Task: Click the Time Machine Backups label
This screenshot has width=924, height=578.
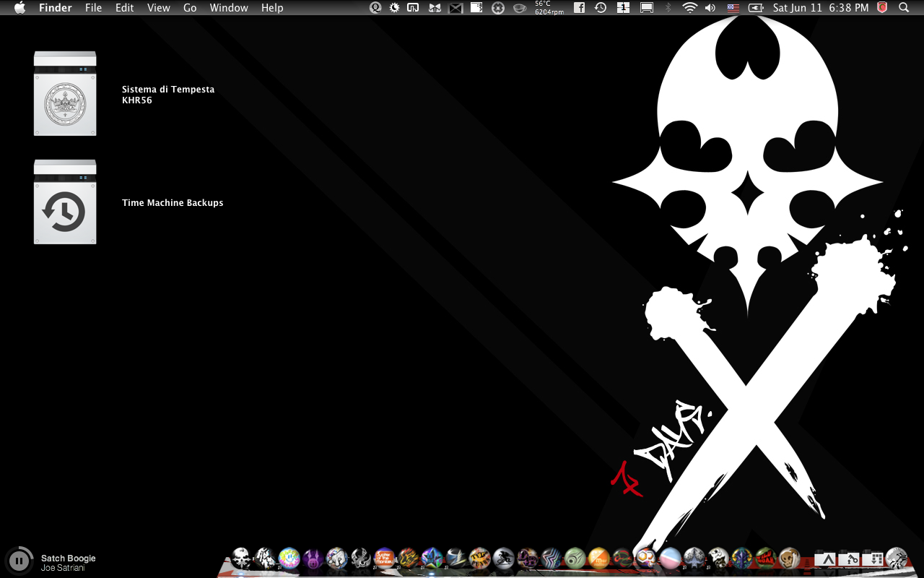Action: point(173,203)
